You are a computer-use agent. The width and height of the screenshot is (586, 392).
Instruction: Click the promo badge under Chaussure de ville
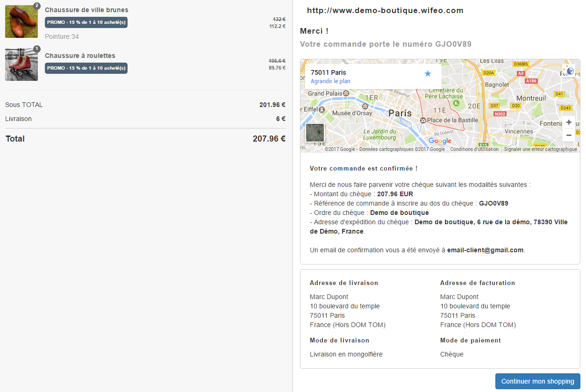(x=86, y=22)
